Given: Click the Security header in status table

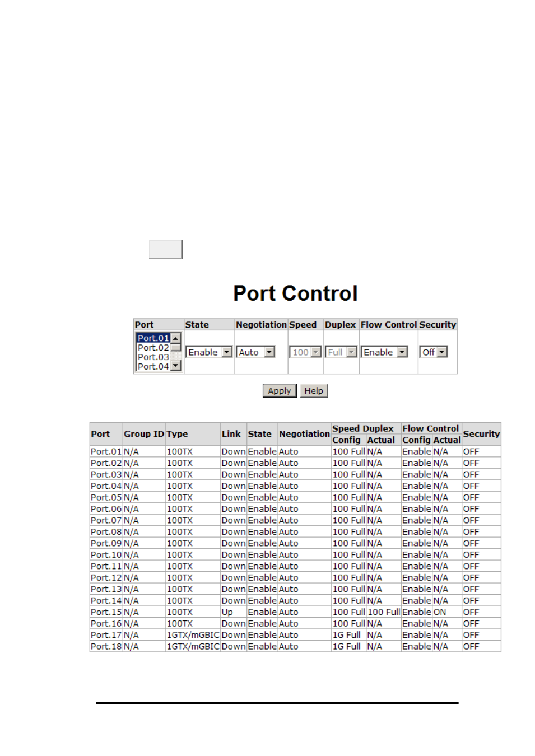Looking at the screenshot, I should [481, 434].
